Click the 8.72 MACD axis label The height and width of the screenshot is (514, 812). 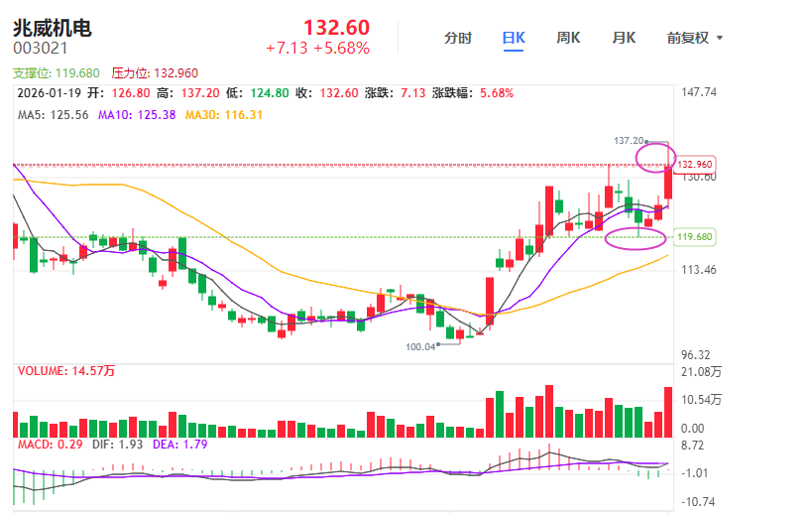pyautogui.click(x=692, y=446)
